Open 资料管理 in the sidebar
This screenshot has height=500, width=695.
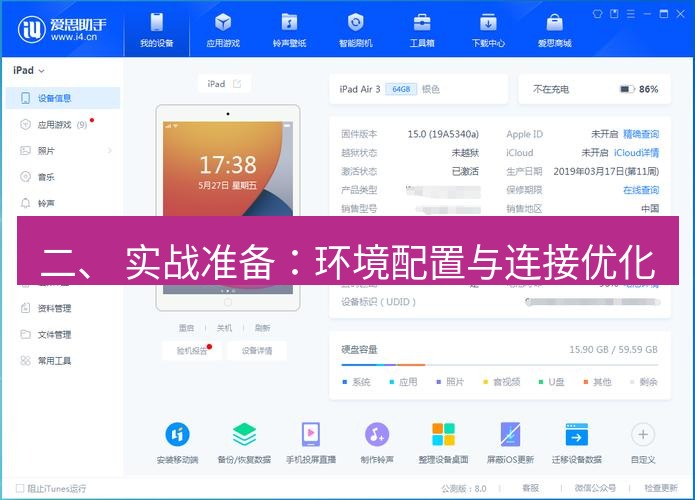click(x=63, y=308)
